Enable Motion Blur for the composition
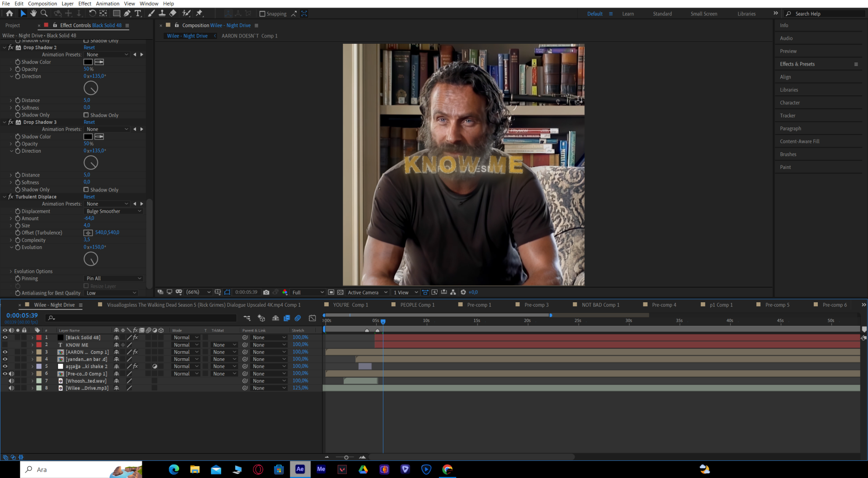Screen dimensions: 868x478 pyautogui.click(x=298, y=318)
